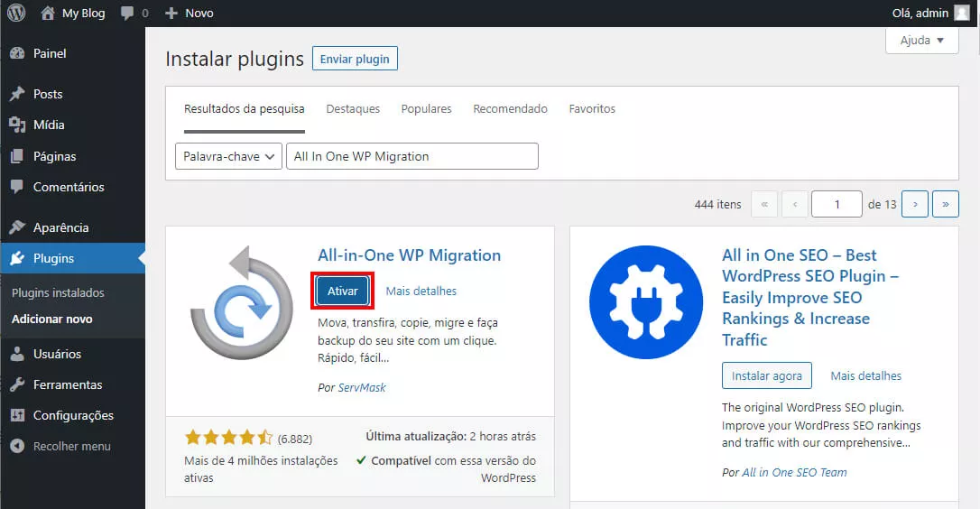980x509 pixels.
Task: Open Adicionar novo submenu item
Action: point(51,319)
